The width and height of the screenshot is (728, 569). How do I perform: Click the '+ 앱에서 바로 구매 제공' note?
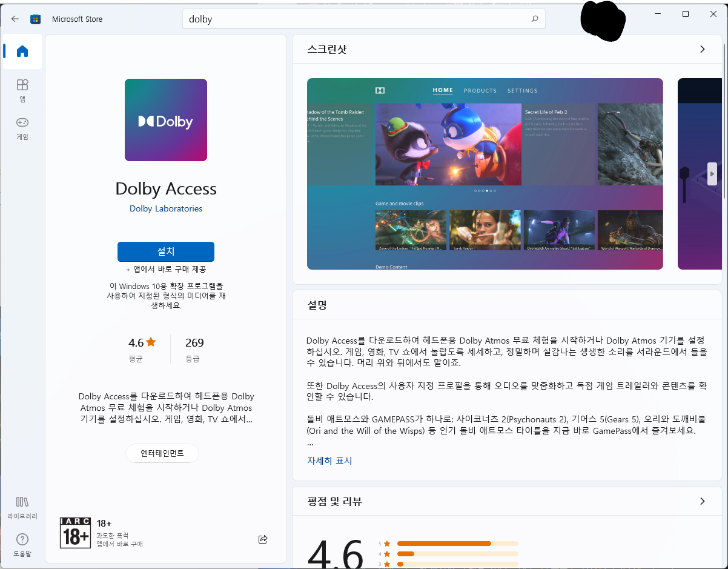click(x=166, y=269)
